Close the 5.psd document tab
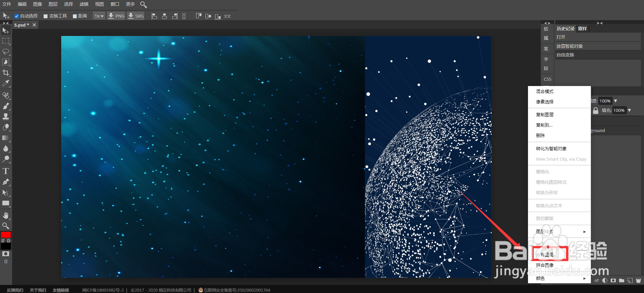The width and height of the screenshot is (644, 293). tap(34, 25)
